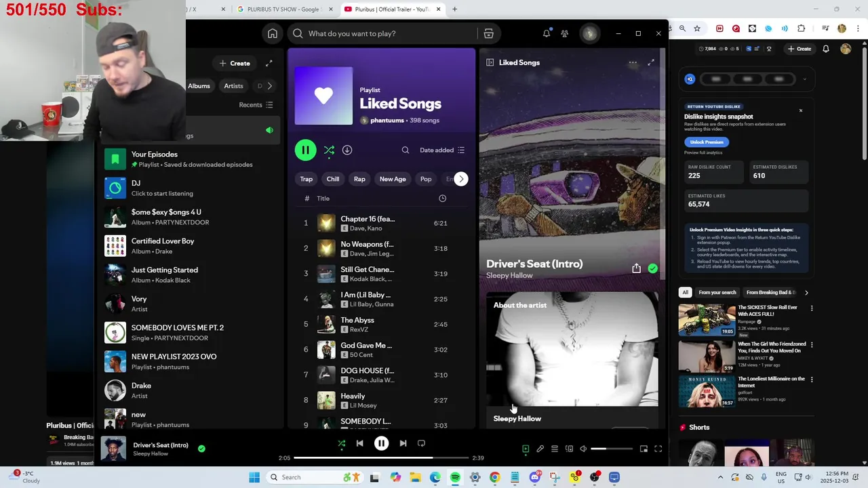The height and width of the screenshot is (488, 868).
Task: Select the Artists library filter
Action: pyautogui.click(x=233, y=86)
